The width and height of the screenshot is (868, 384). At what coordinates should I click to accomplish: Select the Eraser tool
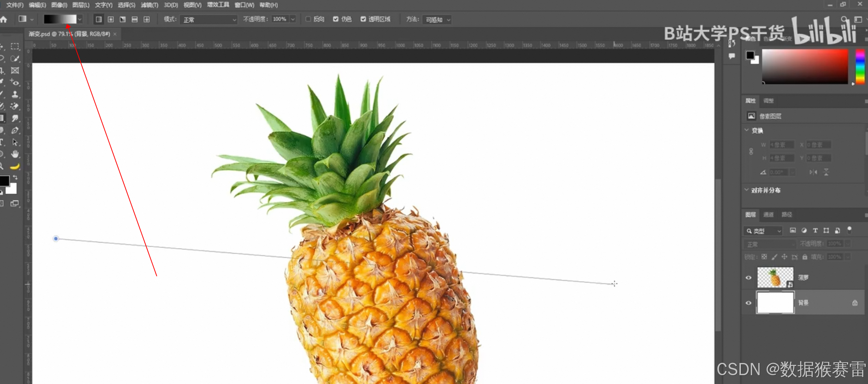15,106
